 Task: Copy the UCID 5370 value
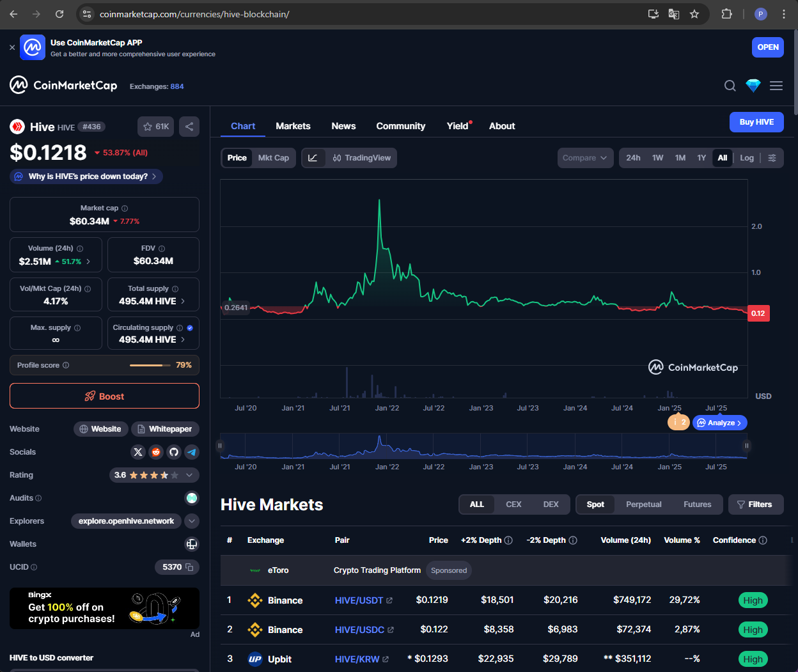tap(189, 567)
